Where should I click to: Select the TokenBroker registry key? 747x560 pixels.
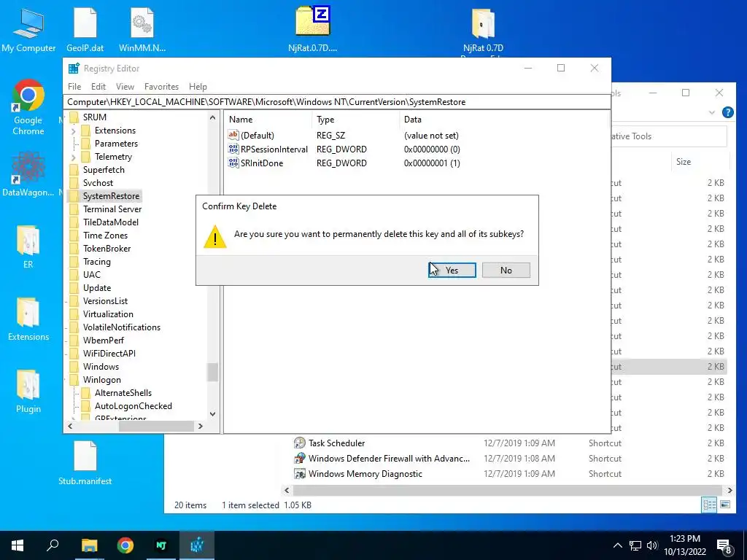click(x=107, y=249)
